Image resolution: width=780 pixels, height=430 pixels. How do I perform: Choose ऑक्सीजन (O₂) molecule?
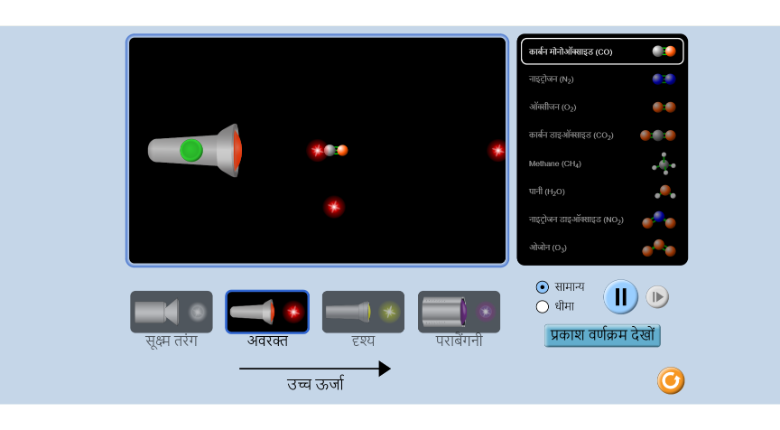(x=602, y=107)
